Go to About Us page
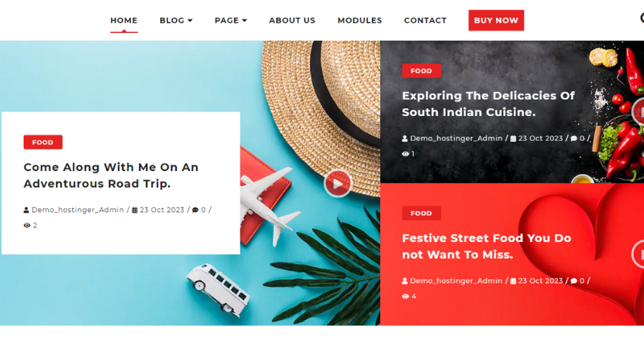Viewport: 644px width, 358px height. coord(292,20)
